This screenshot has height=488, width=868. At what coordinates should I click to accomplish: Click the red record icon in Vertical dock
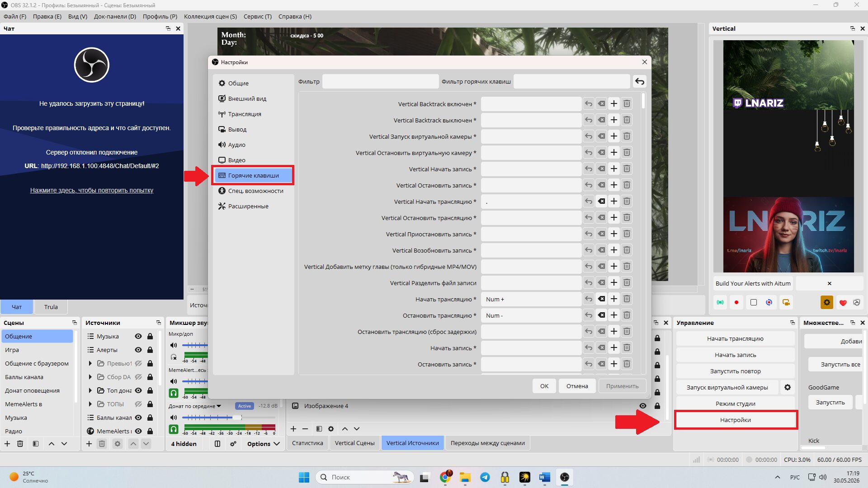(x=736, y=302)
